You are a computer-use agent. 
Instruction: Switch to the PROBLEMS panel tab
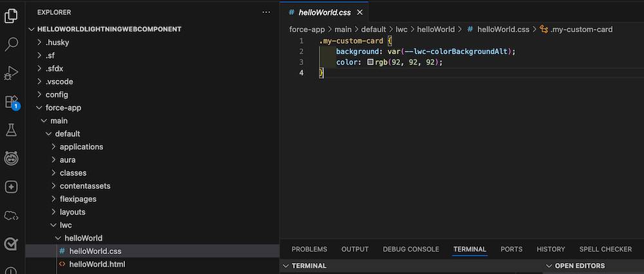(x=309, y=250)
